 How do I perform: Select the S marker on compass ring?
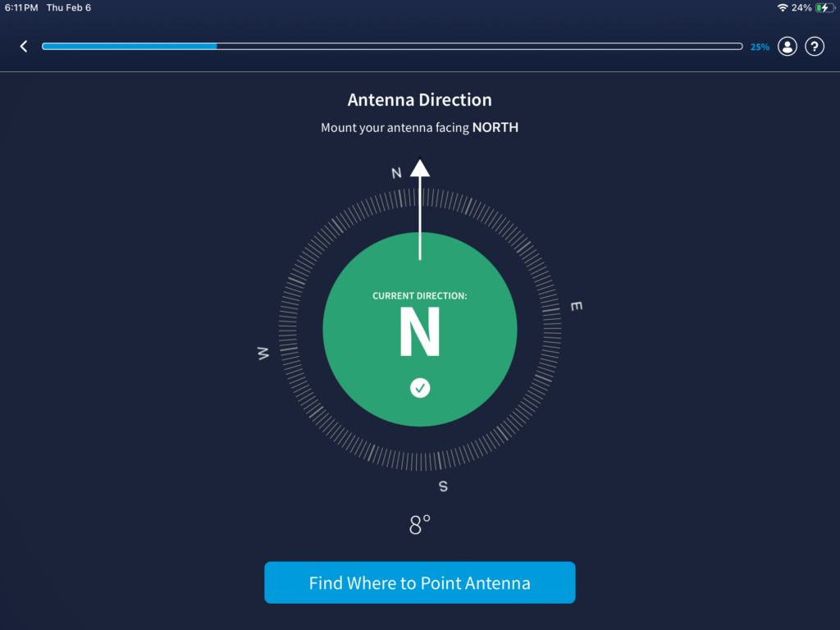[443, 486]
